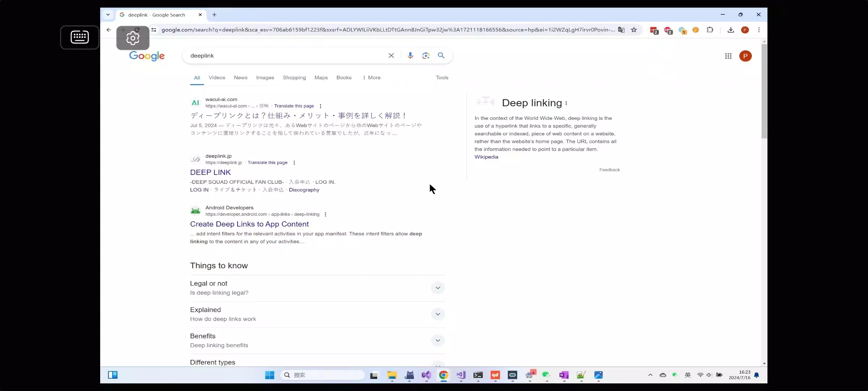Screen dimensions: 868x391
Task: Open the clock showing 16:23
Action: pyautogui.click(x=740, y=375)
